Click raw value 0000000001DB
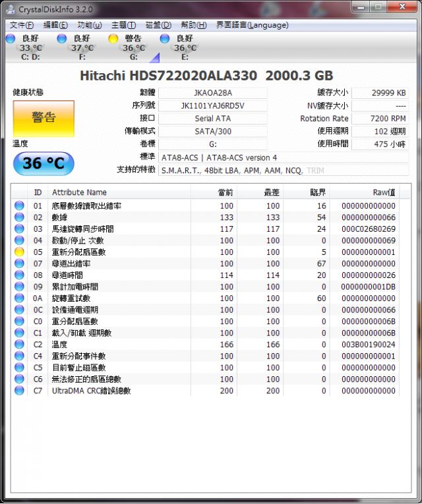The height and width of the screenshot is (504, 422). coord(369,287)
